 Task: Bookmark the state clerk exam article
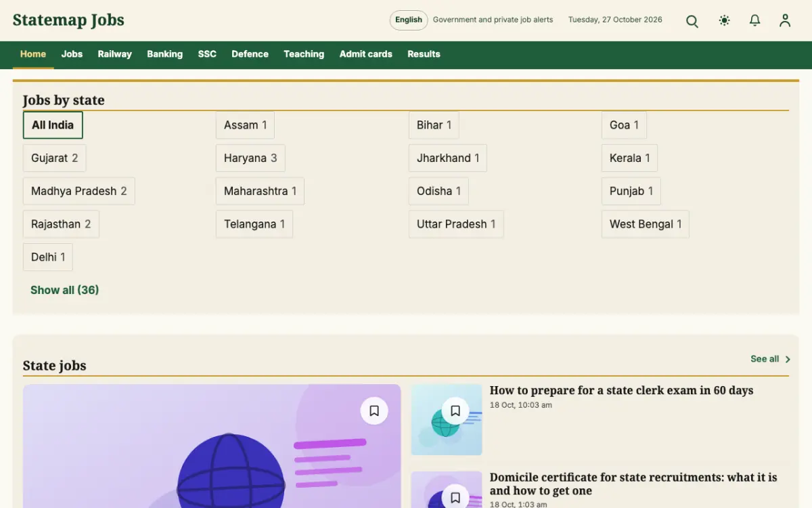coord(455,410)
